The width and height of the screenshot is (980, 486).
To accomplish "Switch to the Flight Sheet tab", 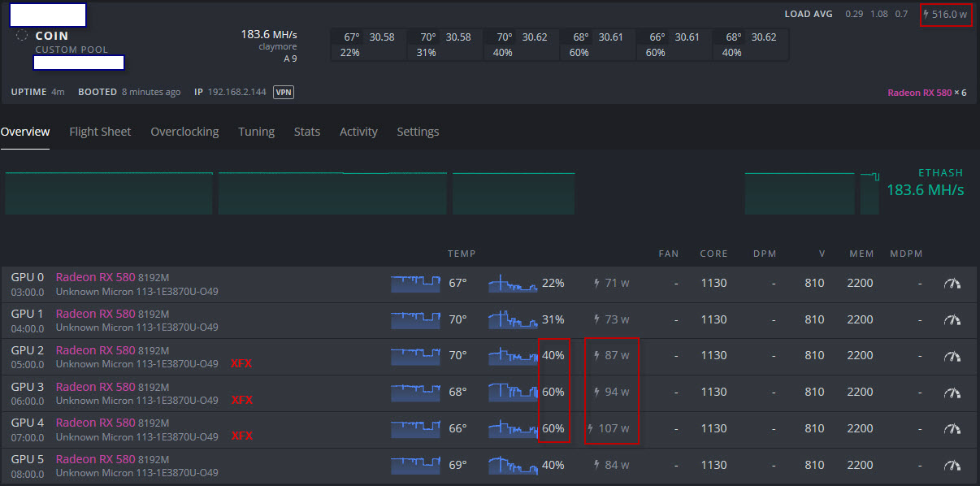I will (100, 132).
